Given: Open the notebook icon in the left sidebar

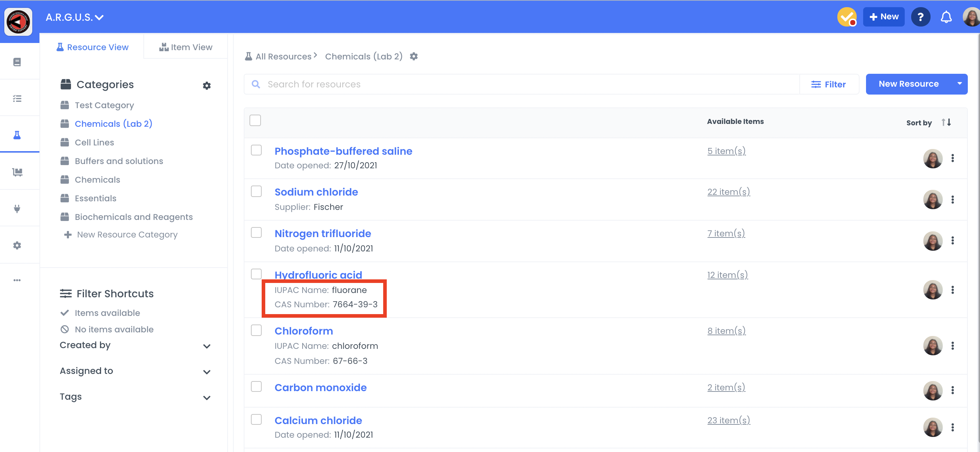Looking at the screenshot, I should 17,62.
